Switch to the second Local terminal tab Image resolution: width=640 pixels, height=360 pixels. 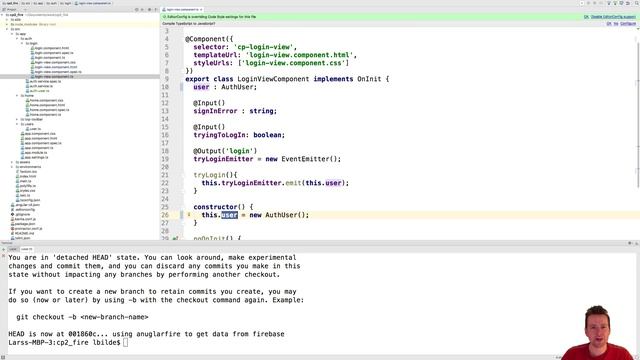click(27, 249)
